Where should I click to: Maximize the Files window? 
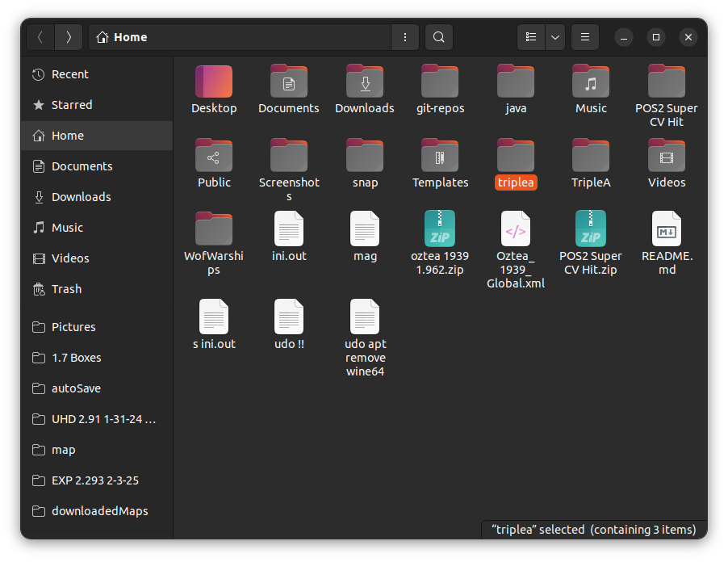656,37
